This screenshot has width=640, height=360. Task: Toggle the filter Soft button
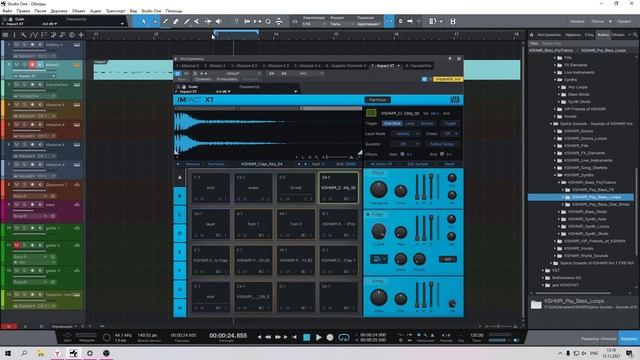pyautogui.click(x=447, y=259)
